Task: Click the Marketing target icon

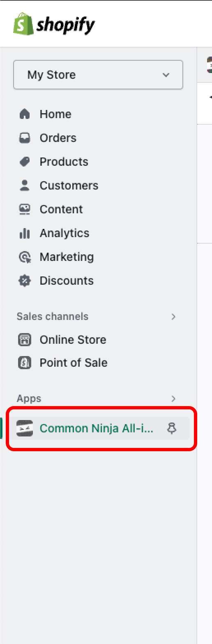Action: pos(25,257)
